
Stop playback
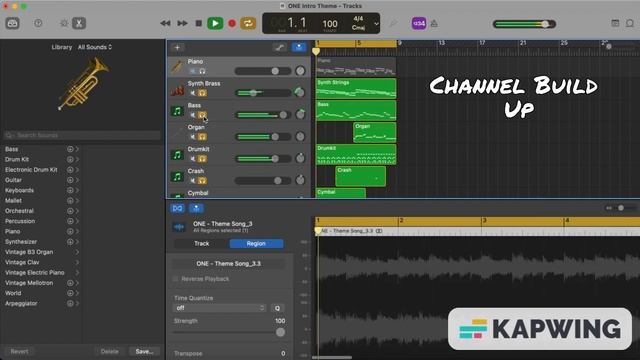click(199, 23)
